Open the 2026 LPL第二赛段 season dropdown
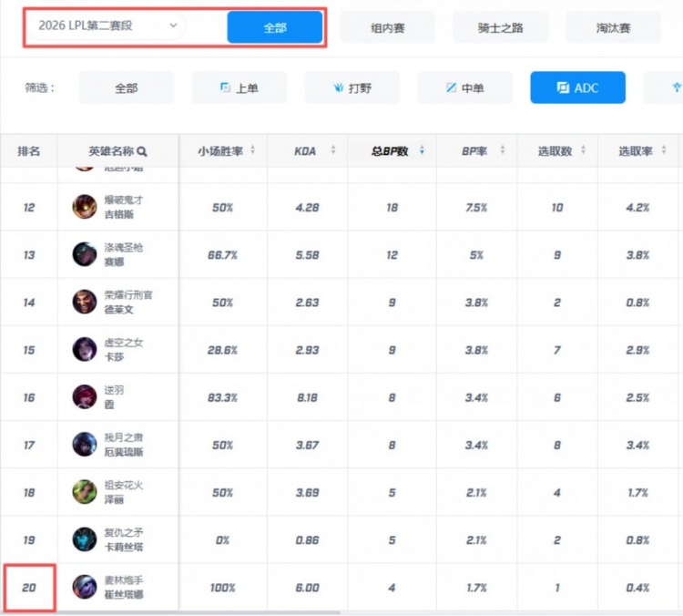This screenshot has height=616, width=683. pyautogui.click(x=107, y=26)
